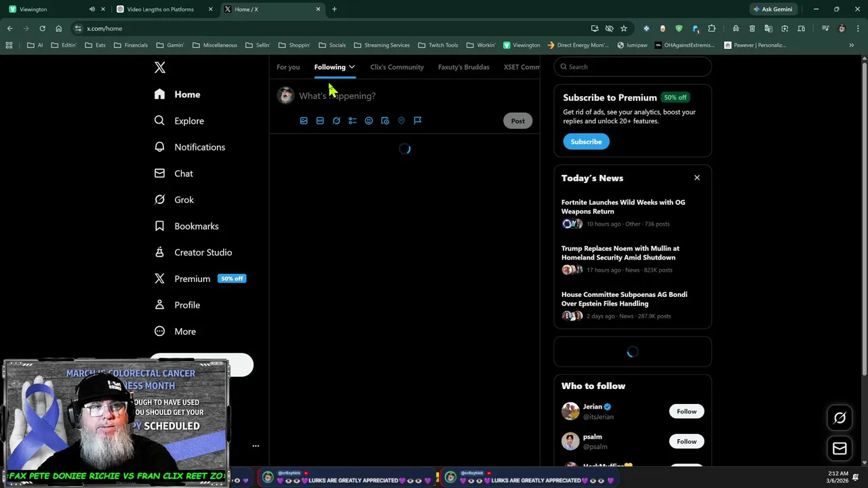Click the flag icon in composer
The width and height of the screenshot is (868, 488).
[418, 121]
